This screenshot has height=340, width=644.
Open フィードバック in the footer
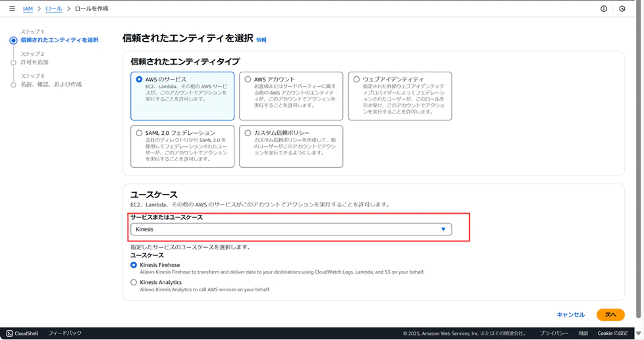[65, 333]
